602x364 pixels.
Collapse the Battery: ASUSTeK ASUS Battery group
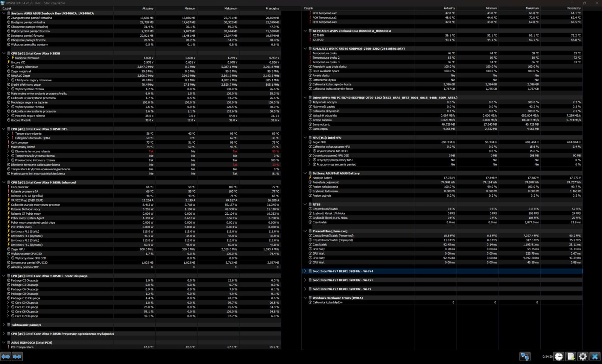[305, 173]
